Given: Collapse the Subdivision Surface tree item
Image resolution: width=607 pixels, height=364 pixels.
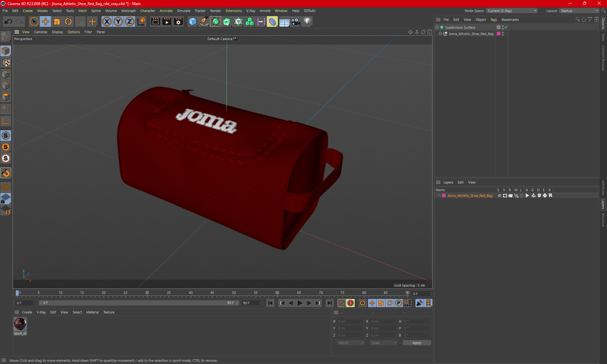Looking at the screenshot, I should [x=437, y=27].
